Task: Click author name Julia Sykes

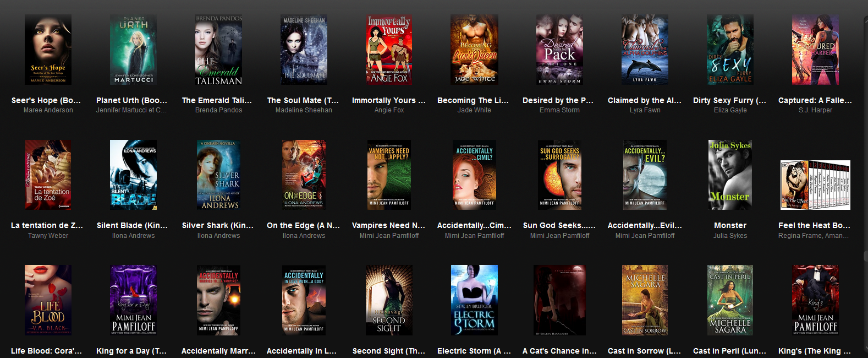Action: coord(730,236)
